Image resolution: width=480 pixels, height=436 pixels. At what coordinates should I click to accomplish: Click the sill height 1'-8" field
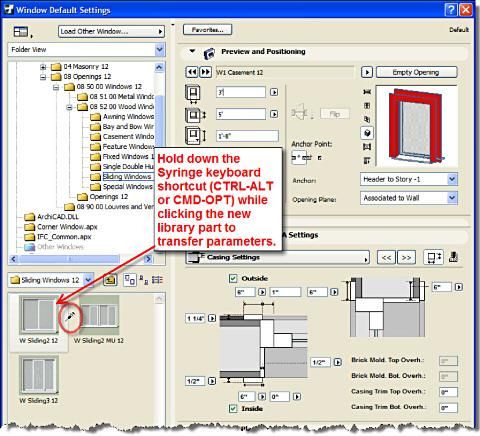coord(247,136)
